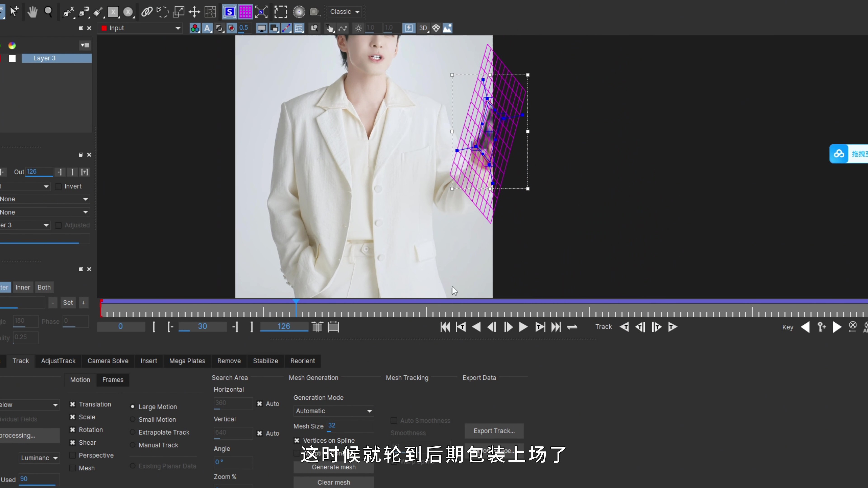Select the Small Motion radio button
The height and width of the screenshot is (488, 868).
[133, 420]
